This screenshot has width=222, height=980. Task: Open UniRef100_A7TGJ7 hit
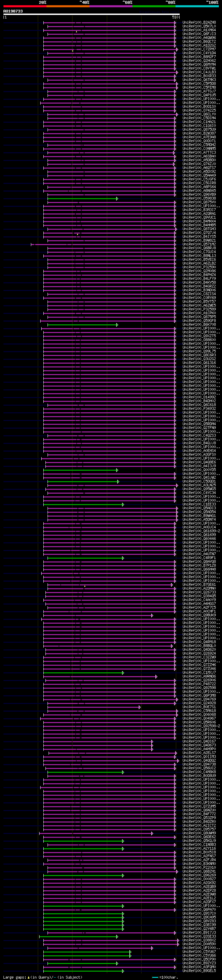pos(199,91)
